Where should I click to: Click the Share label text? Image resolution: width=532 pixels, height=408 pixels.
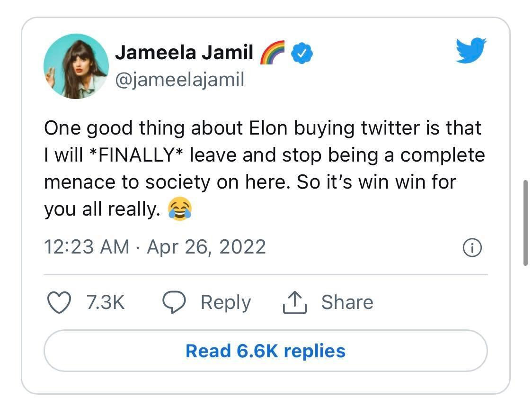click(347, 302)
